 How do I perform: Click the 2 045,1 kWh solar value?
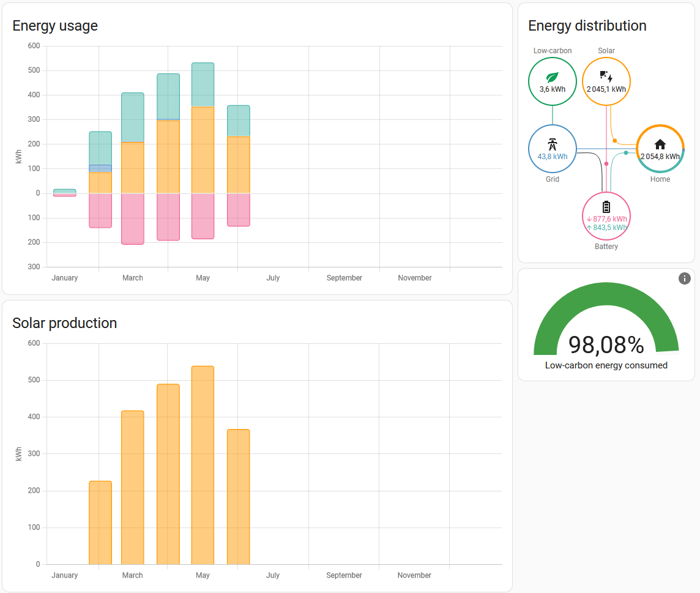[x=607, y=89]
